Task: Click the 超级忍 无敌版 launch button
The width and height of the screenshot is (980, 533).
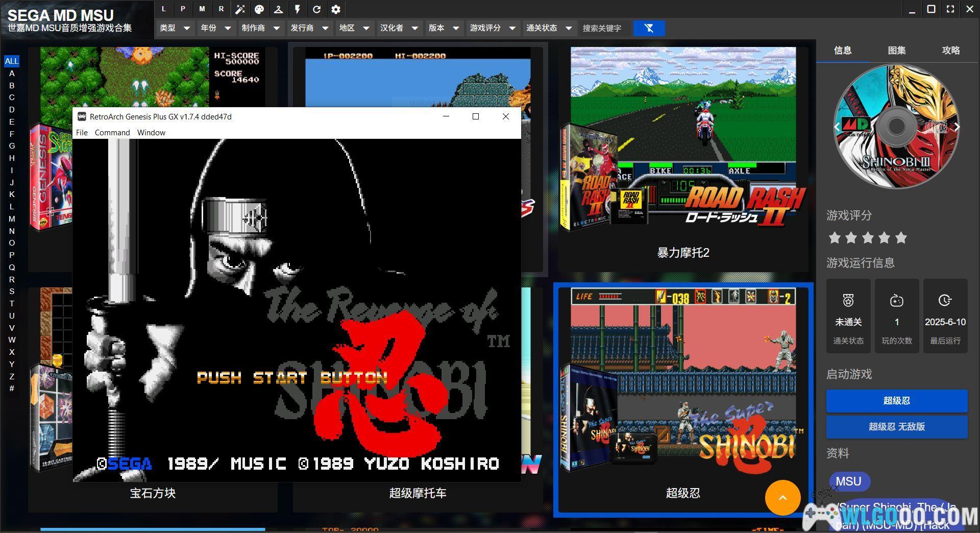Action: click(896, 427)
